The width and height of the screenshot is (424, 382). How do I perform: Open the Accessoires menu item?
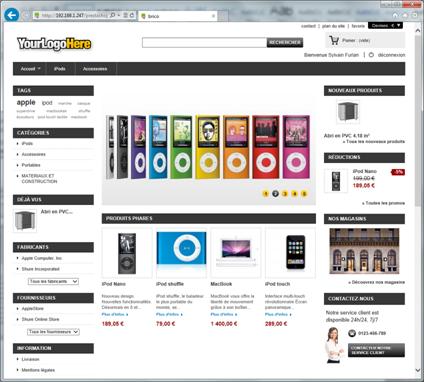[95, 69]
